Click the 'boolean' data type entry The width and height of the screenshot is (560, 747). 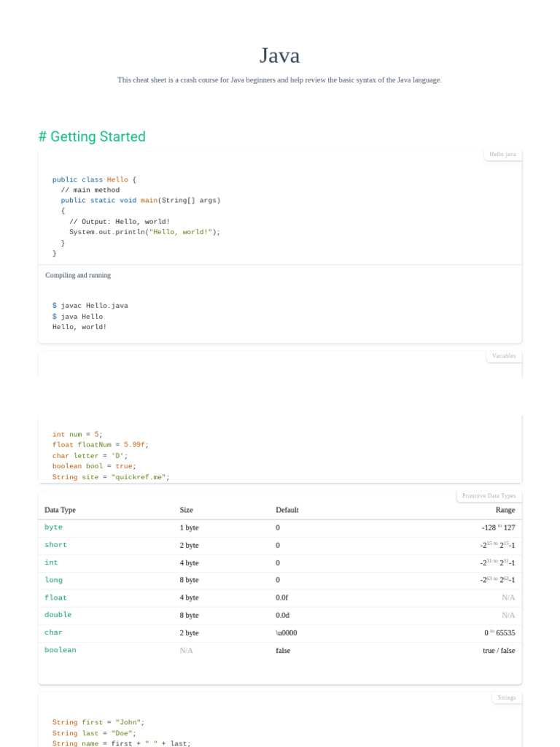[60, 649]
